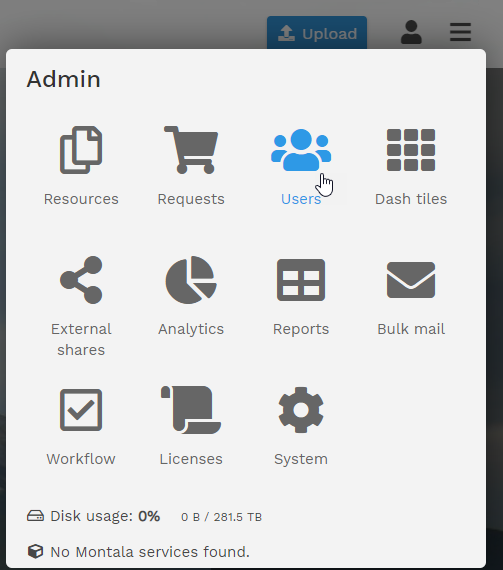This screenshot has width=503, height=570.
Task: Click the Upload button
Action: (x=317, y=33)
